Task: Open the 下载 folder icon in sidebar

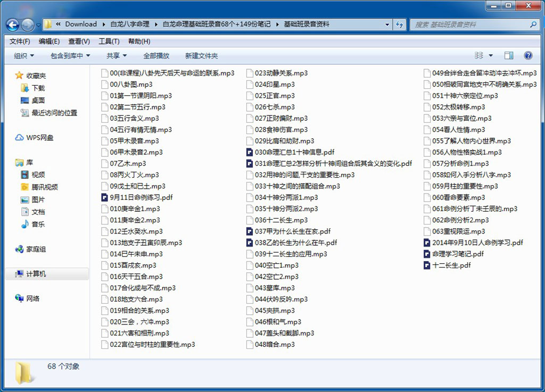Action: 24,88
